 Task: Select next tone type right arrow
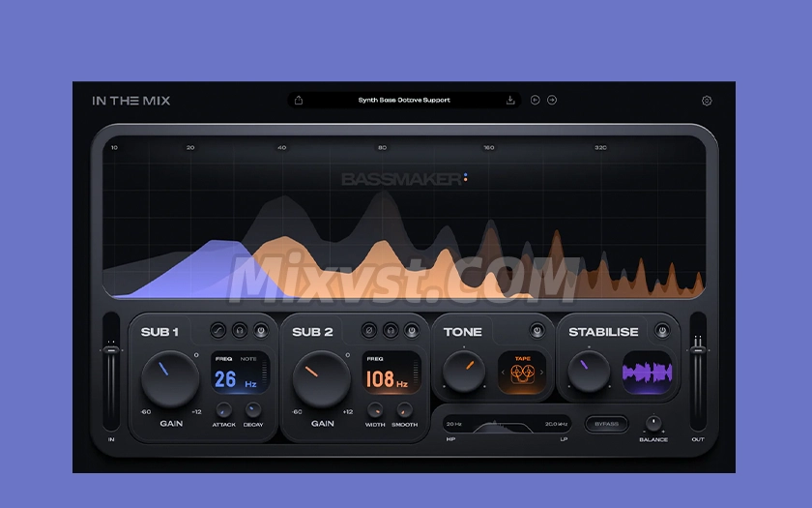541,373
